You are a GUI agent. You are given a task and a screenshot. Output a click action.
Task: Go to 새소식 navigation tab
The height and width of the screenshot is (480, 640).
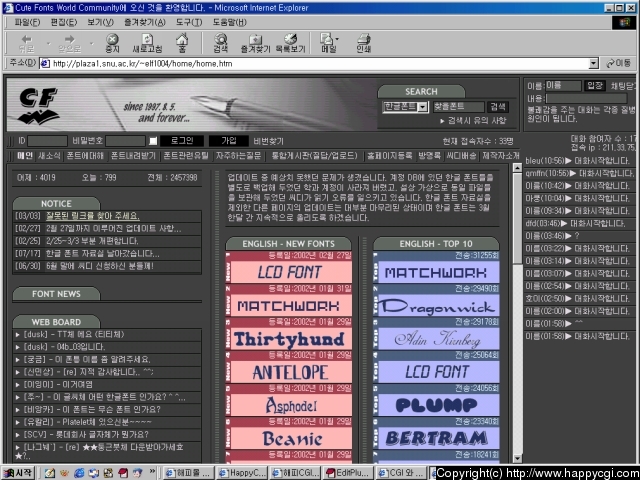tap(49, 156)
